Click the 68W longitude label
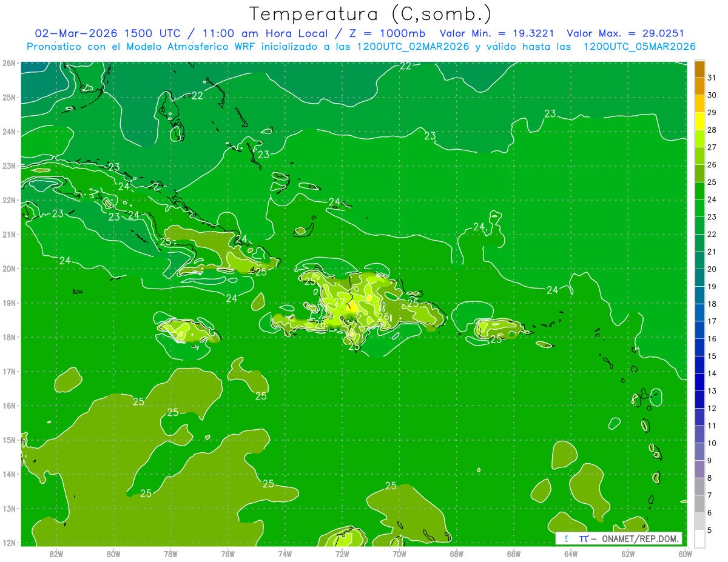 click(456, 554)
